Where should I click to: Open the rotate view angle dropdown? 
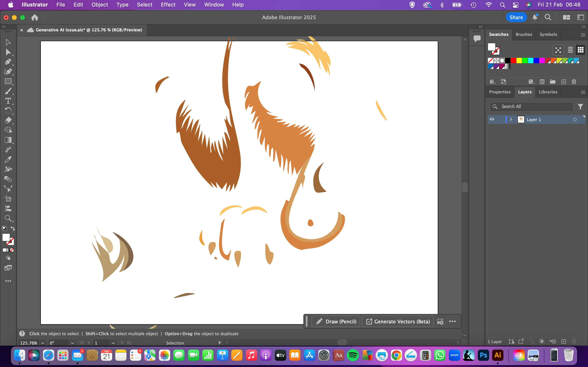point(72,343)
